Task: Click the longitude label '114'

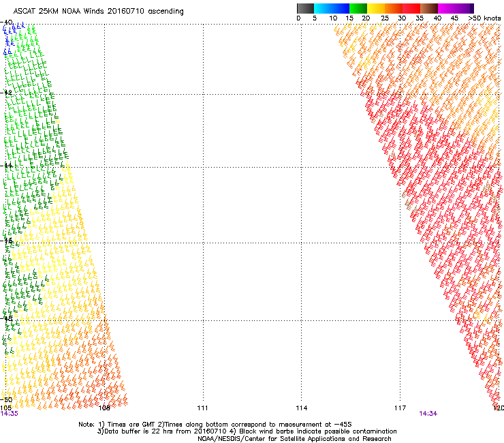Action: pyautogui.click(x=301, y=408)
